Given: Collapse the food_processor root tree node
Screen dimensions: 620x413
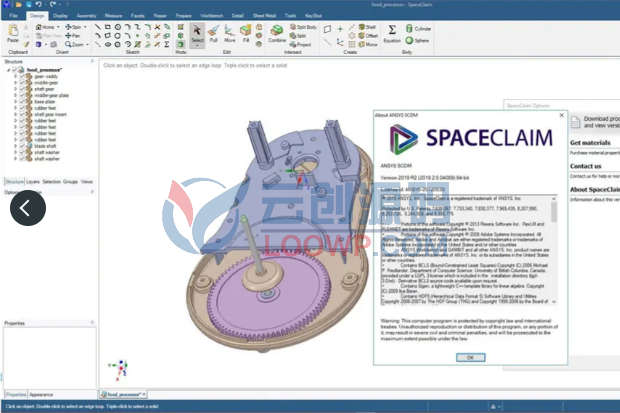Looking at the screenshot, I should coord(8,70).
